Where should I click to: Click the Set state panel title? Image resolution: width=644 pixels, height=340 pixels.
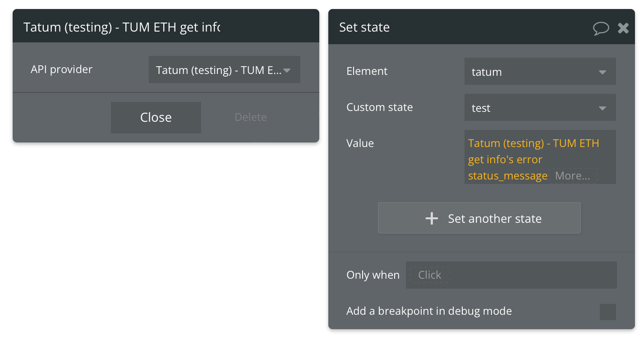[x=364, y=28]
